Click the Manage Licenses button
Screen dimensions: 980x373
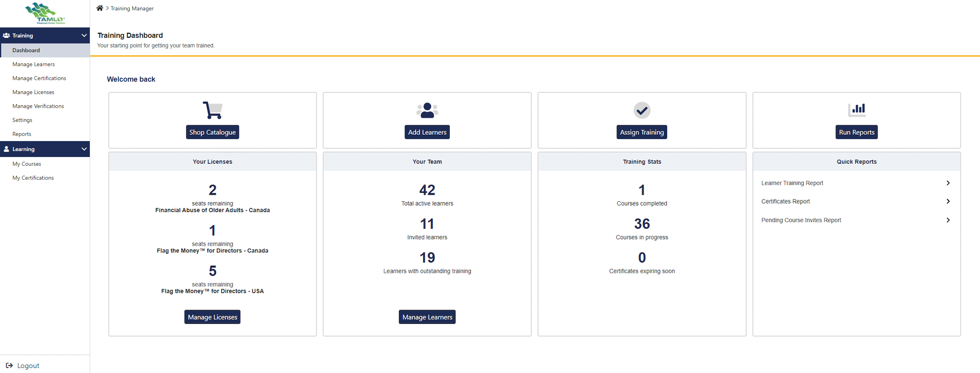(x=212, y=317)
